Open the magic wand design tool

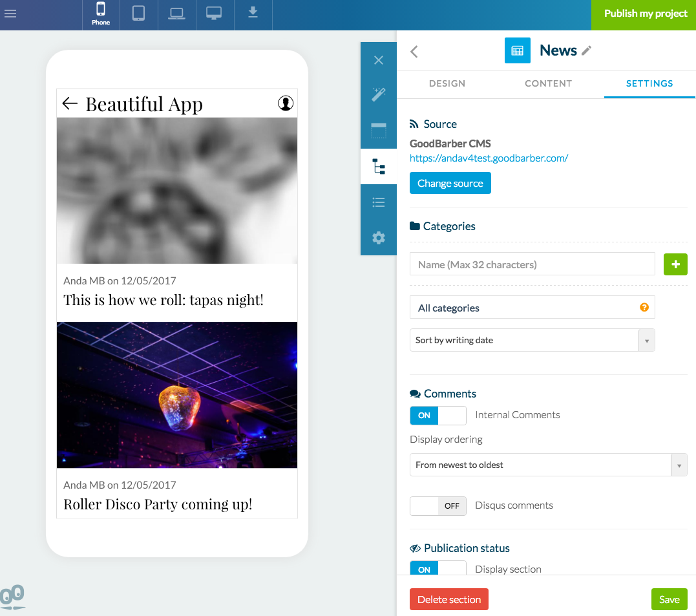coord(379,95)
